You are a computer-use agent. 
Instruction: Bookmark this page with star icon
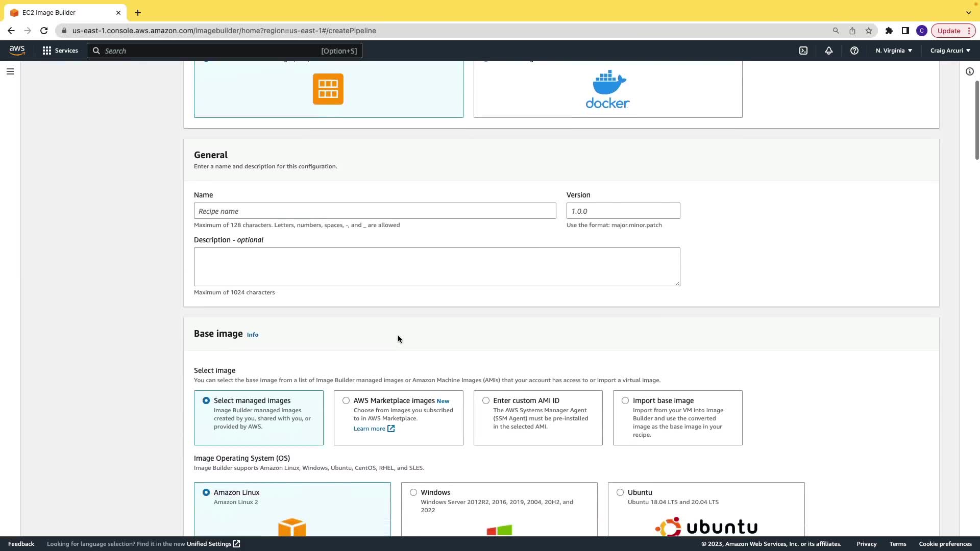tap(869, 31)
